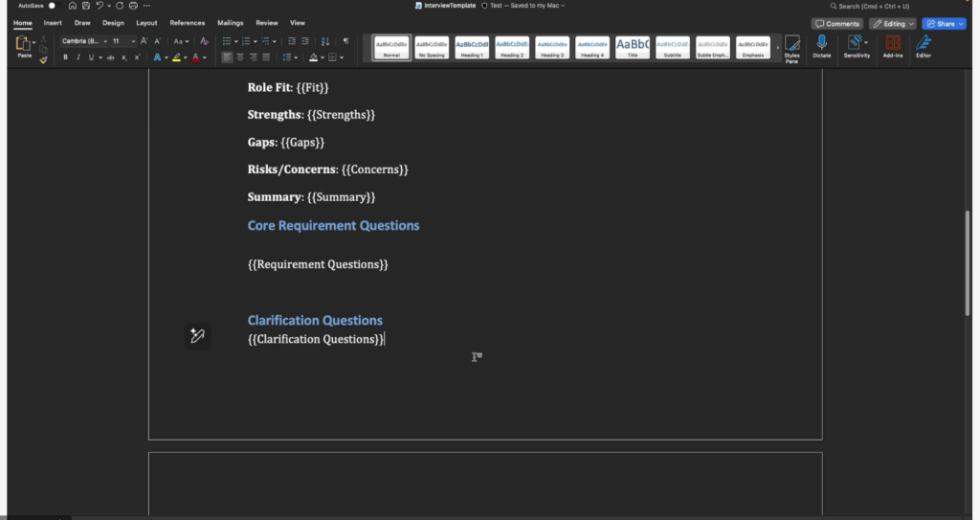Toggle Italic formatting
980x520 pixels.
78,57
